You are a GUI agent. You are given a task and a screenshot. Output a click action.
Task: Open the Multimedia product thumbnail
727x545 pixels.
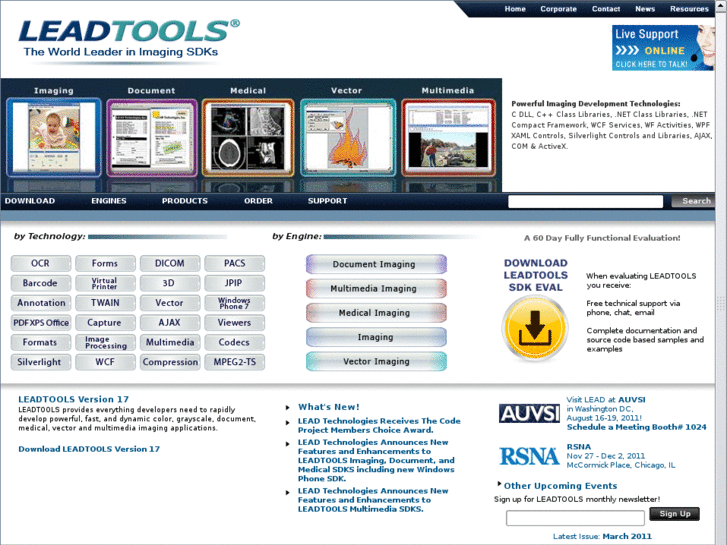448,137
